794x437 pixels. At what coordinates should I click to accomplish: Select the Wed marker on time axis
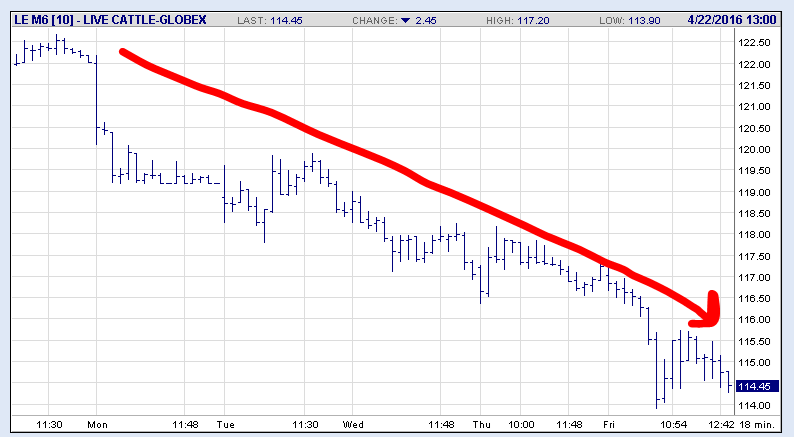352,425
